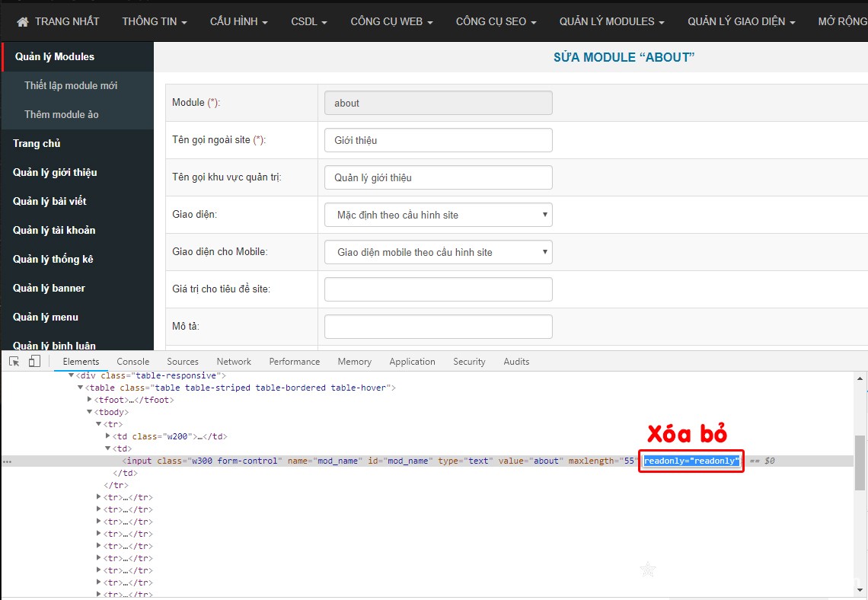This screenshot has width=868, height=600.
Task: Click the maxlength="55" attribute
Action: (604, 461)
